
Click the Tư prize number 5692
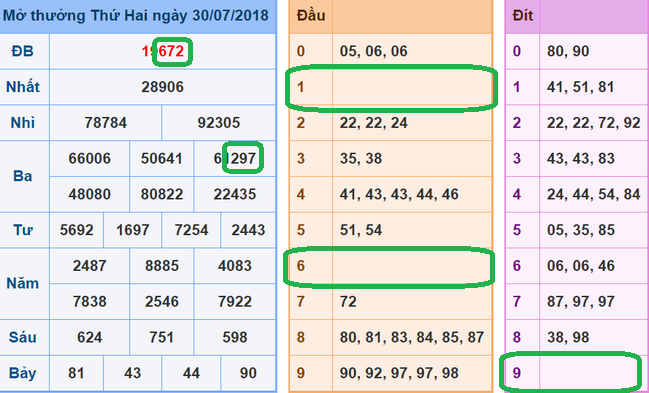click(x=77, y=230)
